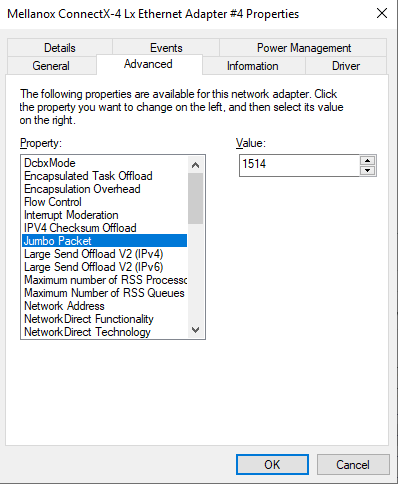The image size is (398, 484).
Task: Open the Events tab
Action: [x=166, y=48]
